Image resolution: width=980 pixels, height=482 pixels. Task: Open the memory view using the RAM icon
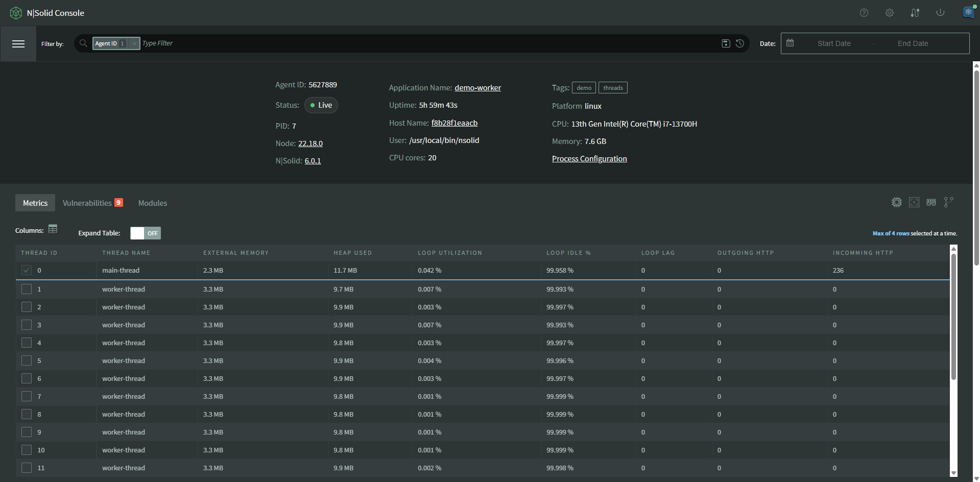coord(931,202)
